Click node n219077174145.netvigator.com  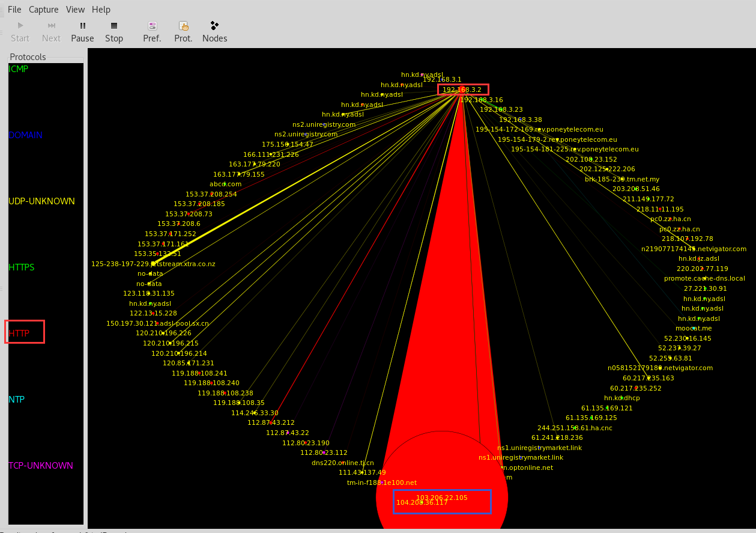(694, 249)
